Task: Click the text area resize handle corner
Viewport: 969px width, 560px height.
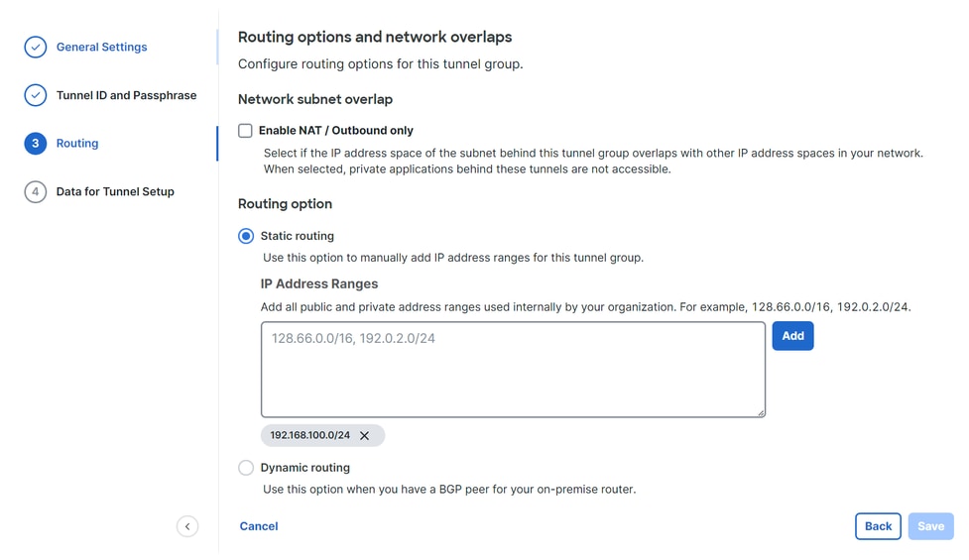Action: pos(761,412)
